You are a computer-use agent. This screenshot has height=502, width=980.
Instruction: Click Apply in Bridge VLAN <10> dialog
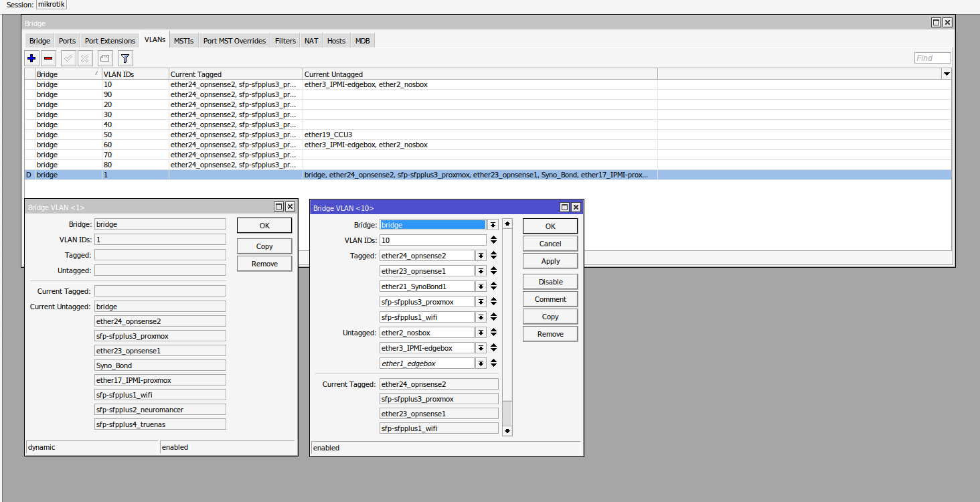(550, 261)
